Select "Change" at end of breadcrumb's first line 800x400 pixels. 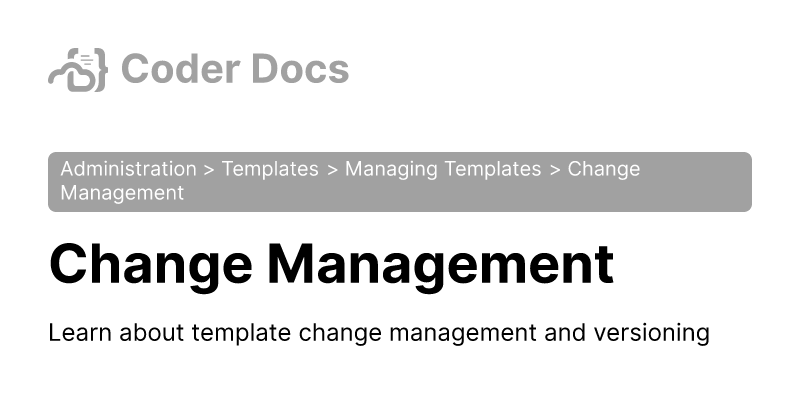click(x=604, y=169)
